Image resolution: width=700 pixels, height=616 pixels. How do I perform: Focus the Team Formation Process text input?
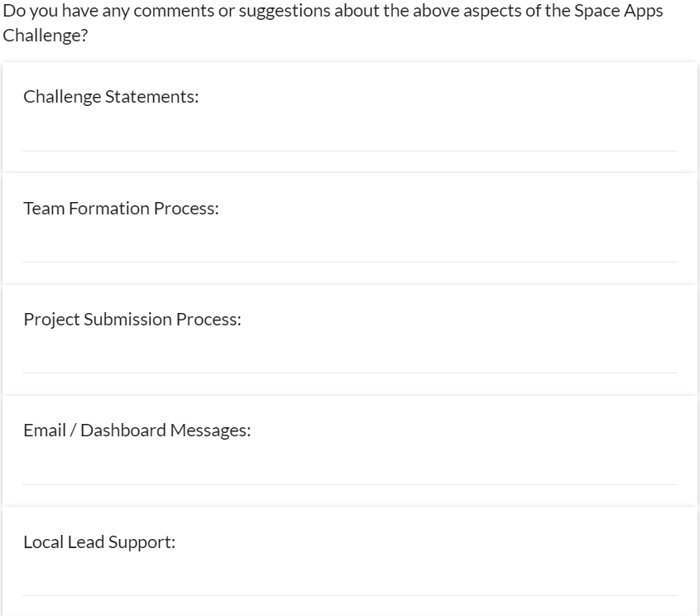349,248
